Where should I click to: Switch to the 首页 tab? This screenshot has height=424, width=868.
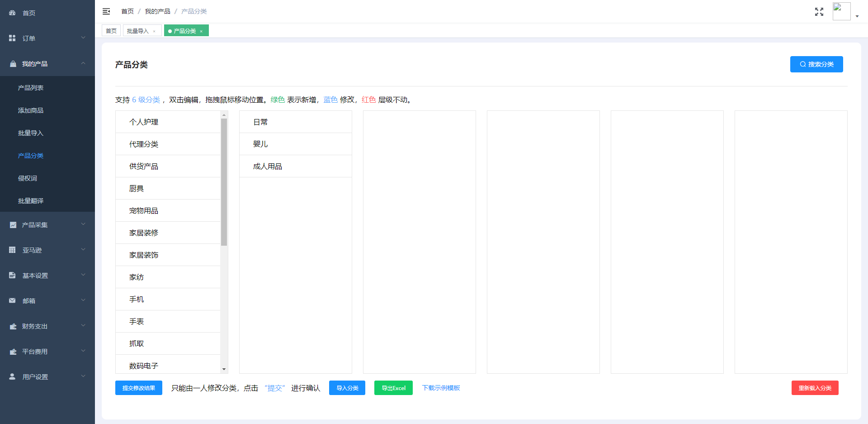[111, 31]
